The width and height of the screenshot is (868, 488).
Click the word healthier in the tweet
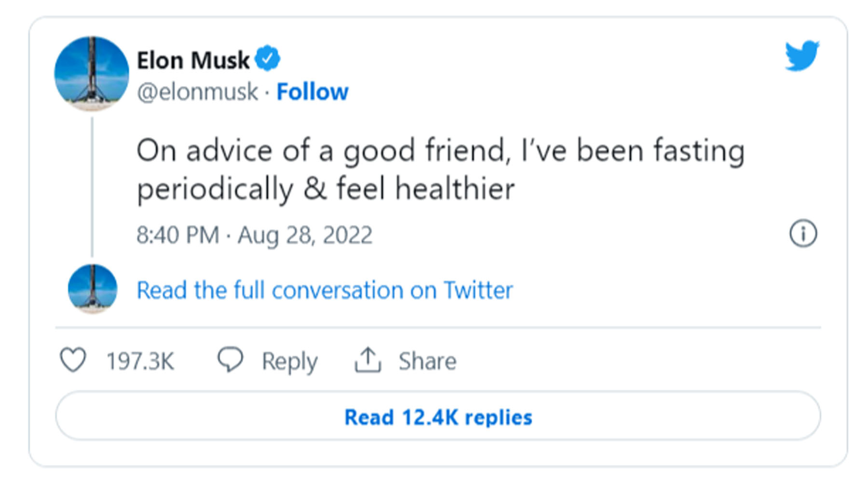click(455, 188)
